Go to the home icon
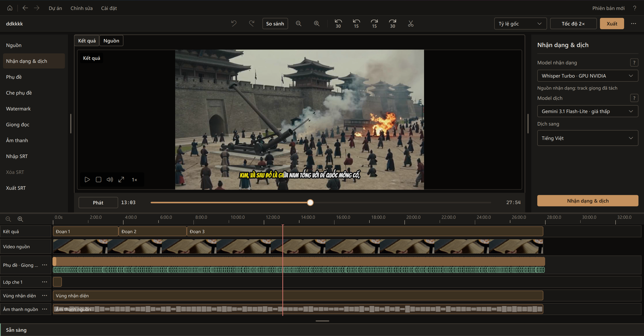This screenshot has height=336, width=644. pos(10,8)
